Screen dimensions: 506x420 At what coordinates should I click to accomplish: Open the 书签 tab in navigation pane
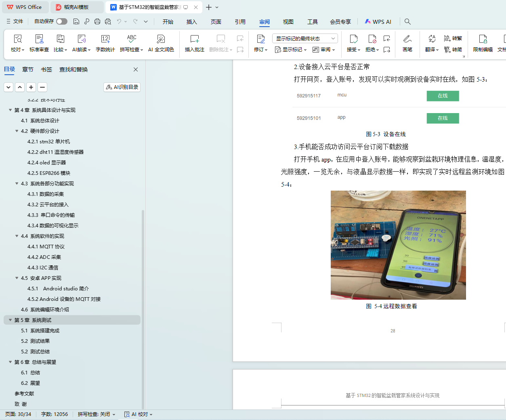click(x=46, y=69)
